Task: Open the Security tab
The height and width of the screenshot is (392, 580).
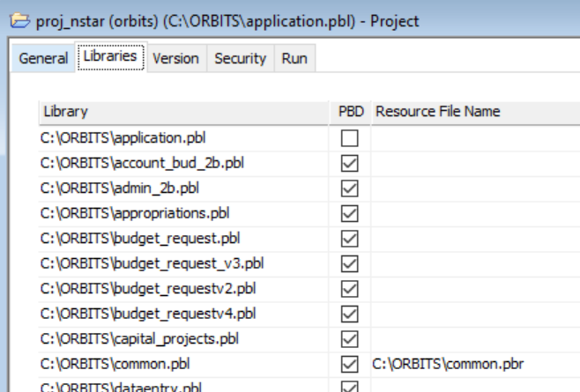Action: (x=240, y=58)
